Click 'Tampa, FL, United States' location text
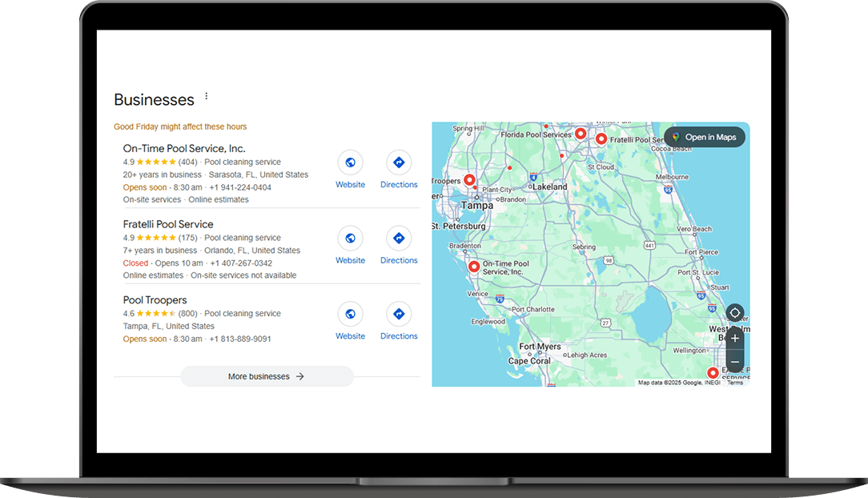 169,327
